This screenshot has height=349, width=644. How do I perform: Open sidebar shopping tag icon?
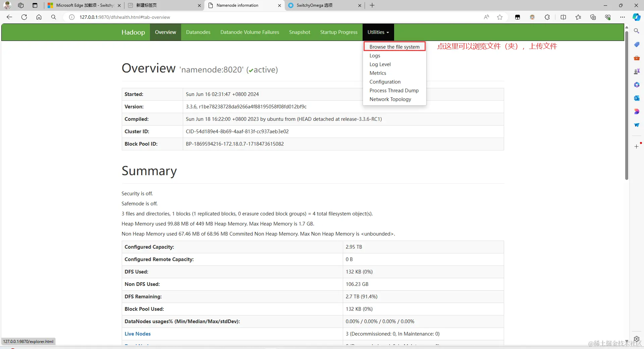coord(637,44)
